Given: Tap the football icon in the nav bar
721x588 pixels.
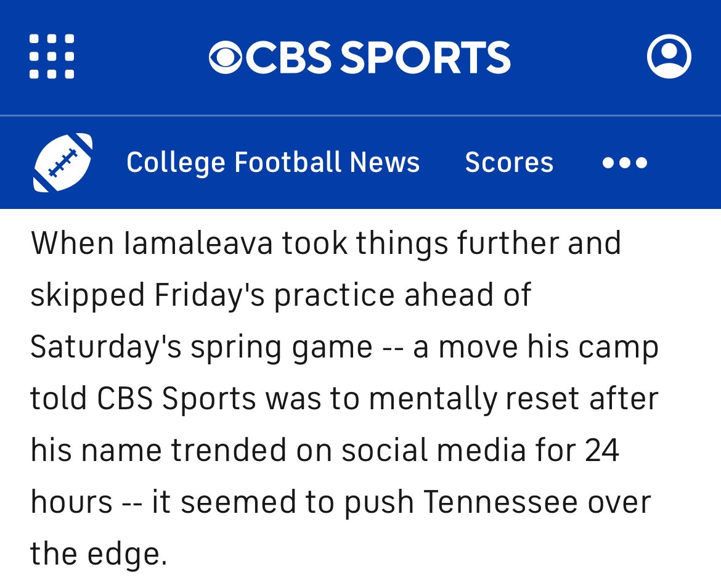Looking at the screenshot, I should click(x=63, y=162).
